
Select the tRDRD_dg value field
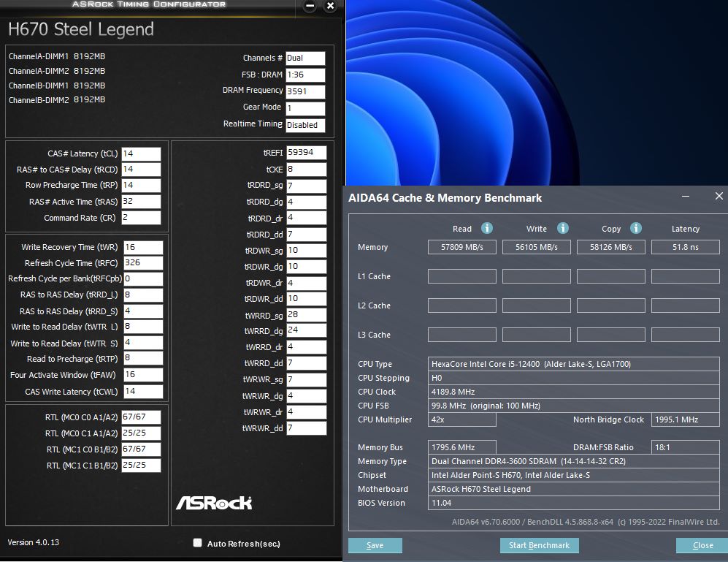pyautogui.click(x=307, y=202)
